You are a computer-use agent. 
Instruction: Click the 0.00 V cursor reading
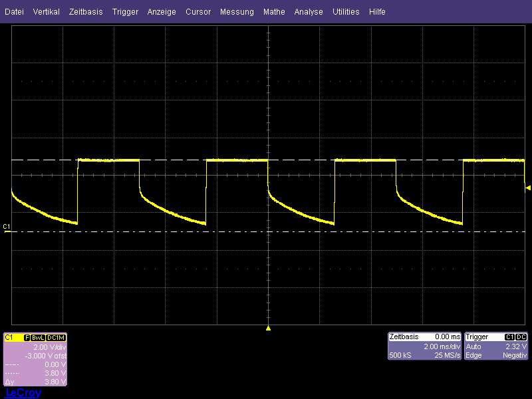tap(55, 364)
